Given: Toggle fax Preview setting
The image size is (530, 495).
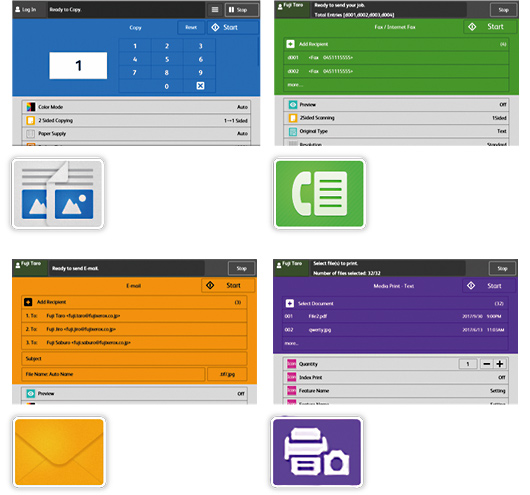Looking at the screenshot, I should (396, 104).
